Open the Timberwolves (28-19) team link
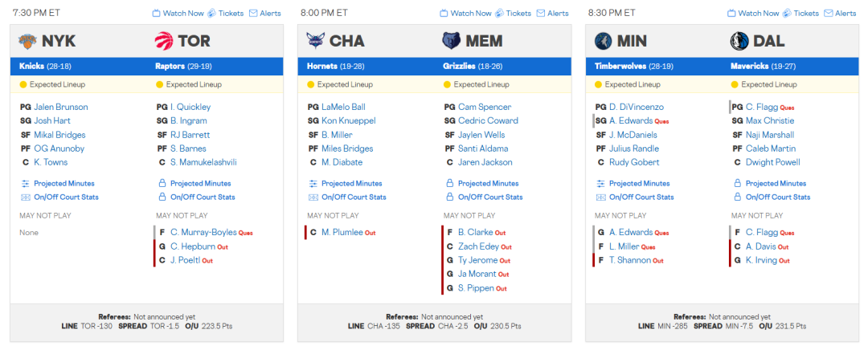 point(623,66)
